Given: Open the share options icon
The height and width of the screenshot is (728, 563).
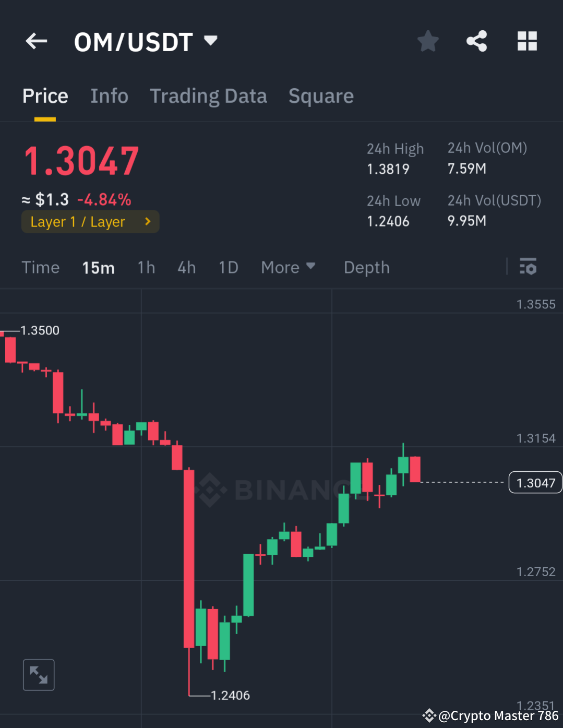Looking at the screenshot, I should pyautogui.click(x=476, y=41).
